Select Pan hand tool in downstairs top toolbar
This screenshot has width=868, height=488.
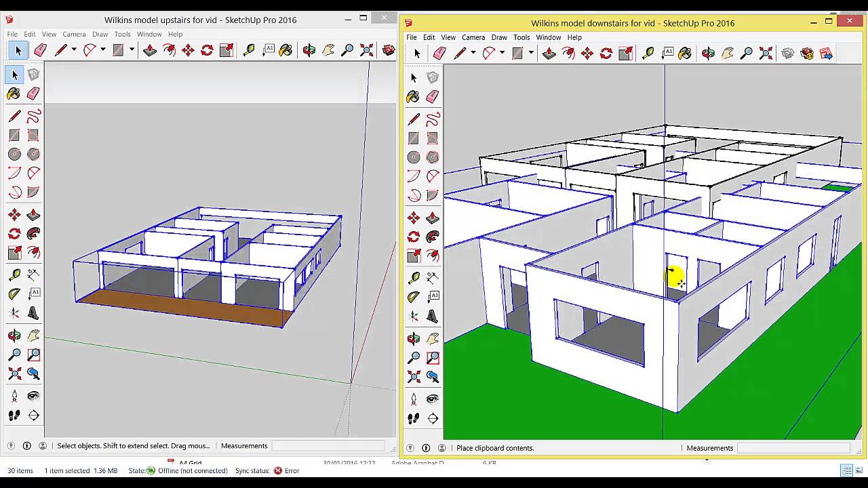pos(728,53)
